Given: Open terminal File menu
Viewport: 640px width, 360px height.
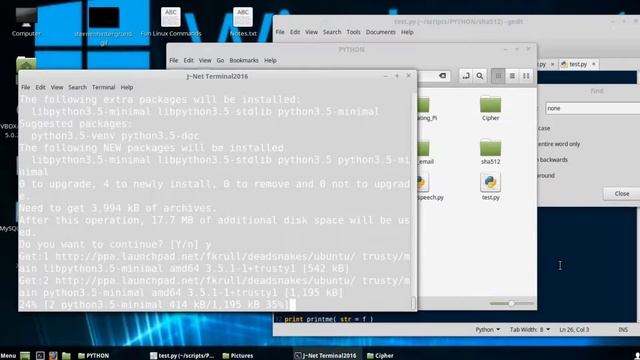Looking at the screenshot, I should point(25,87).
